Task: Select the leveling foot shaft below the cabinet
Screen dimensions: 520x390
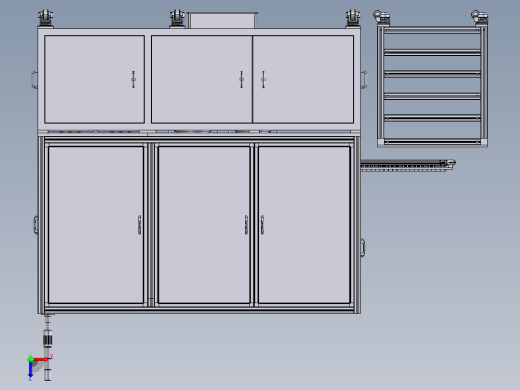Action: tap(48, 348)
